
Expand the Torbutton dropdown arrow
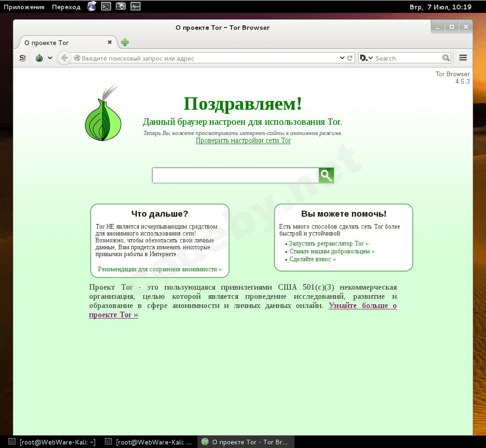click(50, 58)
